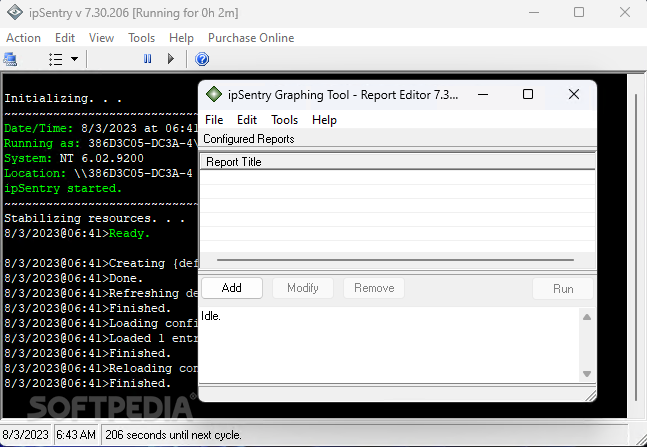Open the View menu in ipSentry
Viewport: 647px width, 447px height.
click(x=101, y=38)
